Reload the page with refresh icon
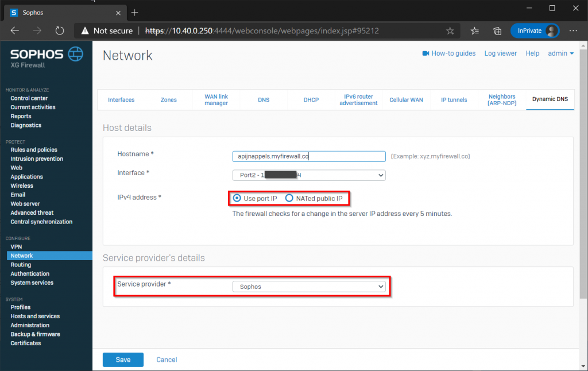588x371 pixels. click(60, 31)
